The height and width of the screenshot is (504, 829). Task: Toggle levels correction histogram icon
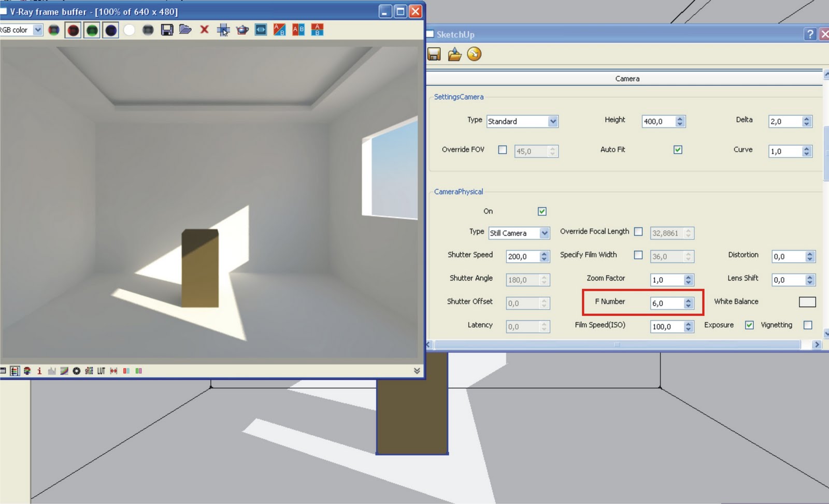[x=52, y=371]
